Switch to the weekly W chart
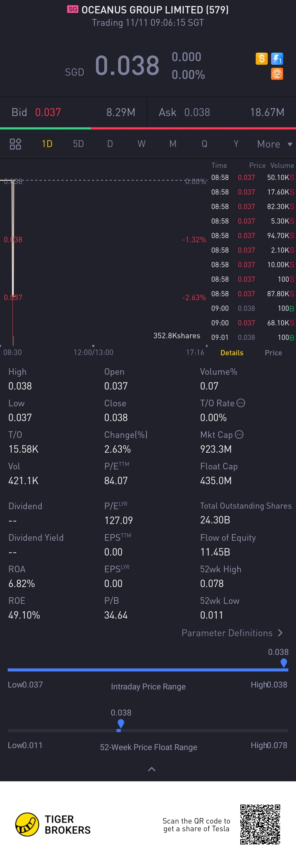 click(141, 144)
